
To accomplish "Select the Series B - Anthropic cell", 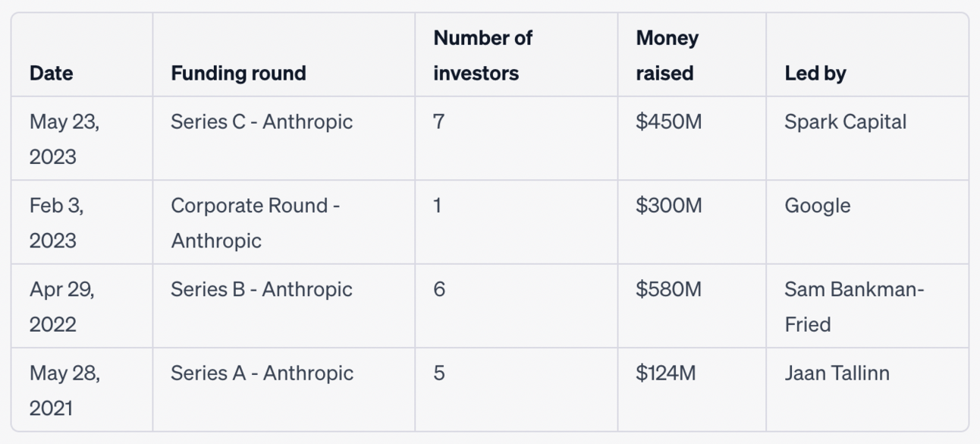I will click(262, 289).
